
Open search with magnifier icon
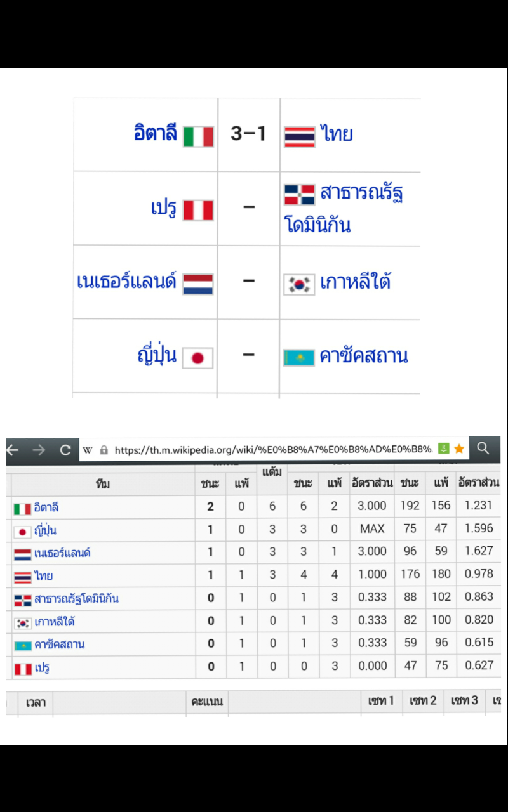pyautogui.click(x=483, y=449)
